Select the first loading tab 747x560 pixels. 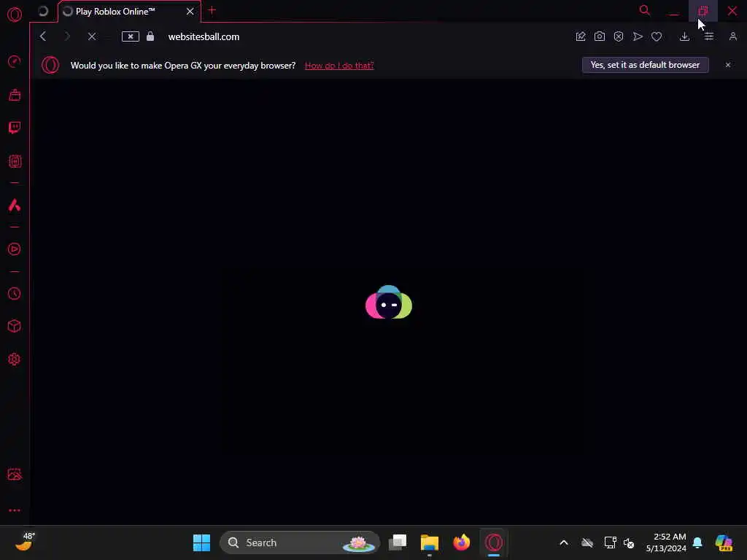pos(43,11)
